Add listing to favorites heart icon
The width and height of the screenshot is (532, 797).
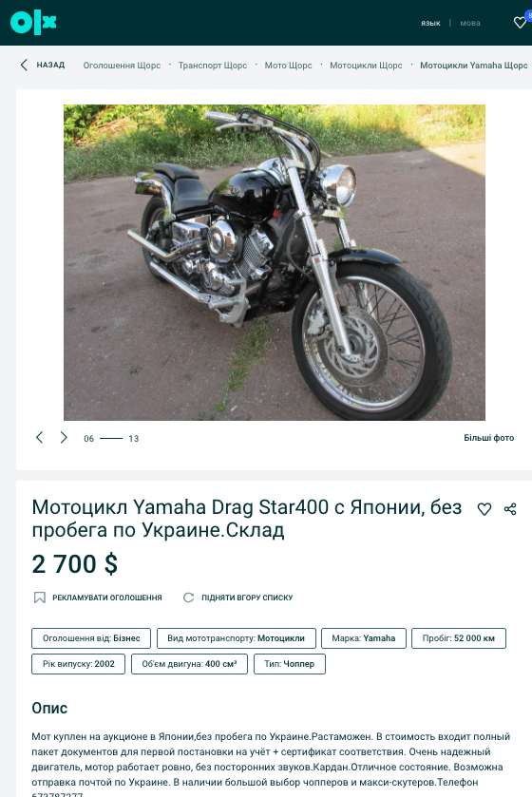click(484, 509)
